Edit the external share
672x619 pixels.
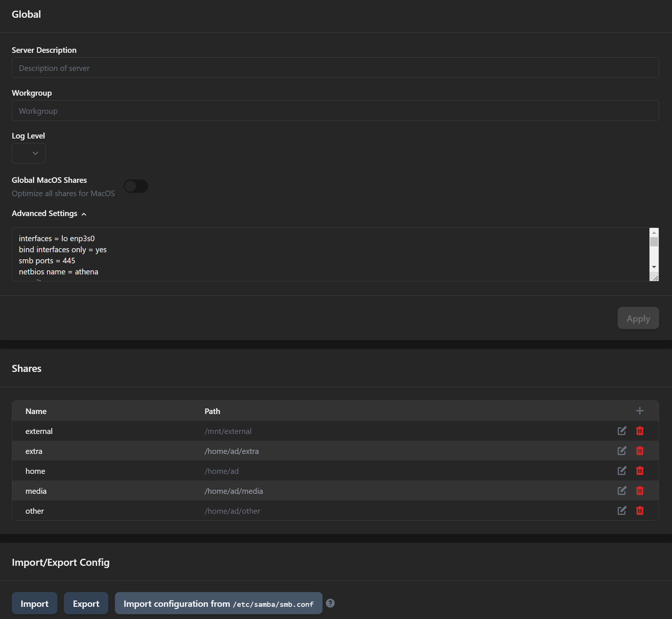point(622,431)
